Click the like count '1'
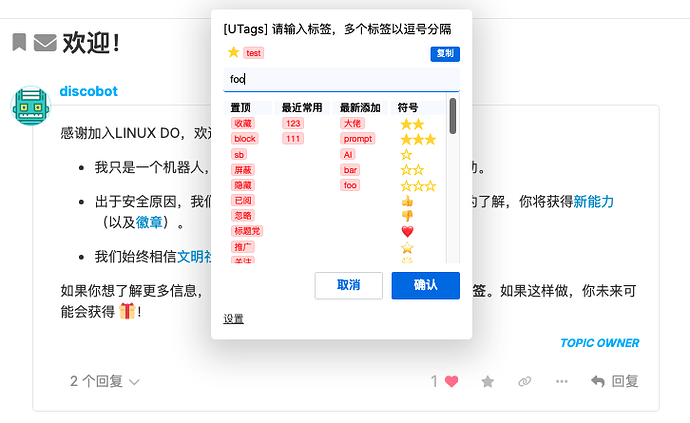 (434, 381)
